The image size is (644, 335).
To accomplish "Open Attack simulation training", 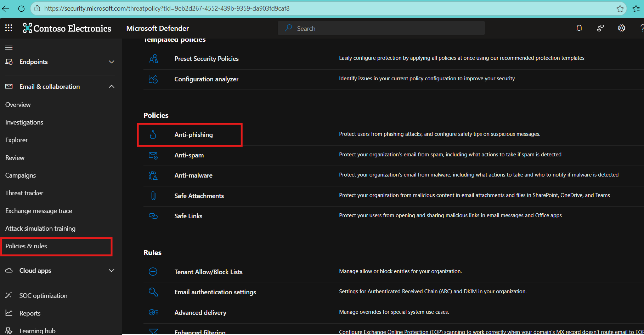I will pyautogui.click(x=40, y=229).
